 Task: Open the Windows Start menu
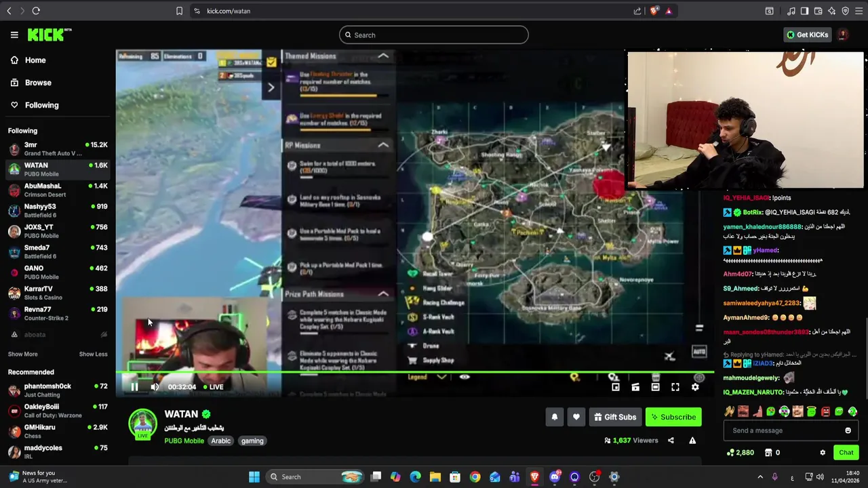[x=254, y=477]
